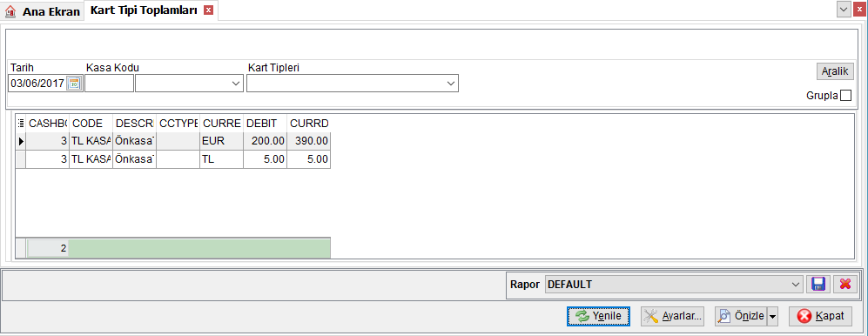Screen dimensions: 868x336
Task: Click the CCTYPE column header
Action: [x=178, y=123]
